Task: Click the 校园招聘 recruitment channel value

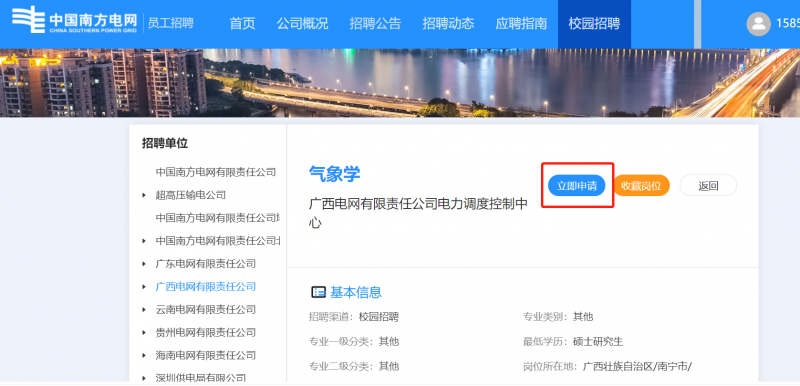Action: 379,317
